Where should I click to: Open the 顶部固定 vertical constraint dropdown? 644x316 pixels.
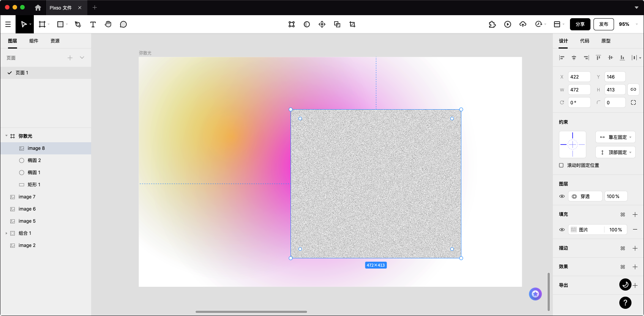click(x=616, y=152)
